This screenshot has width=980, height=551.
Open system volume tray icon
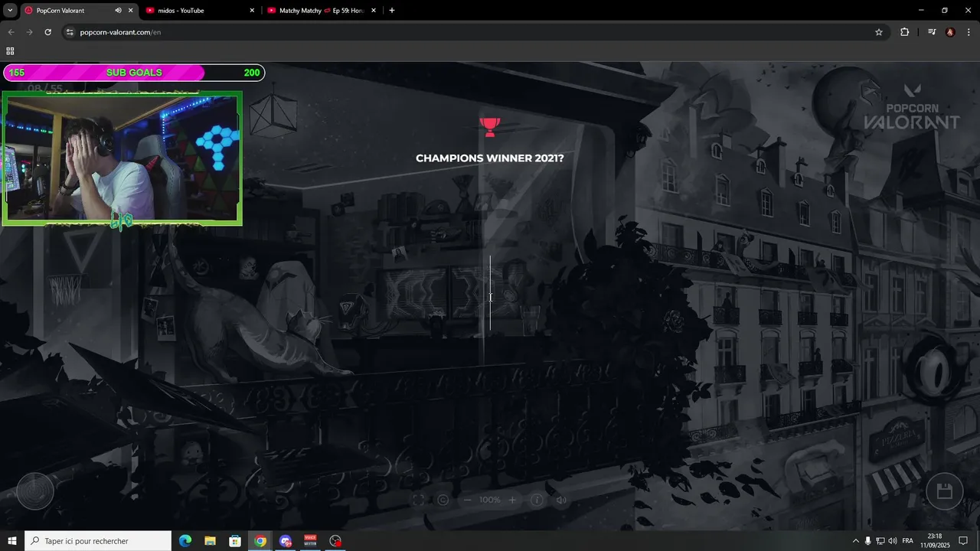tap(892, 541)
